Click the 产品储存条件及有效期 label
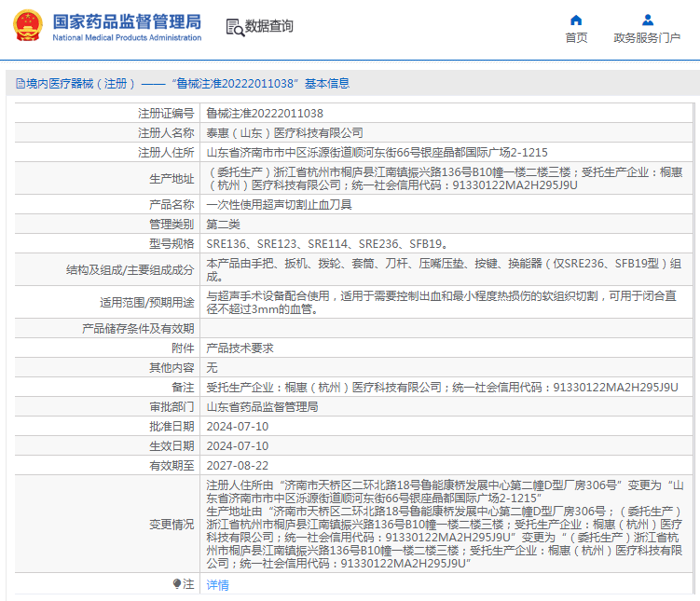 point(138,329)
